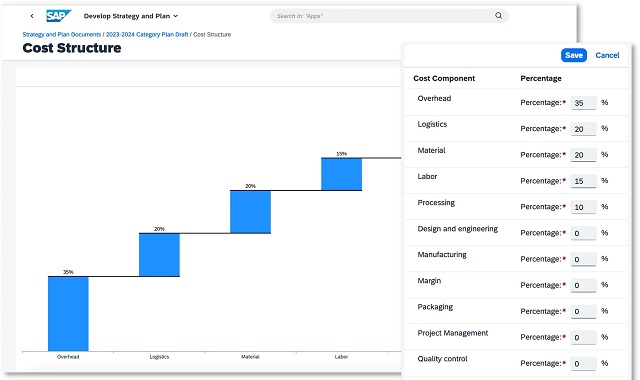Click the search magnifier icon
Viewport: 640px width, 380px height.
click(x=498, y=16)
